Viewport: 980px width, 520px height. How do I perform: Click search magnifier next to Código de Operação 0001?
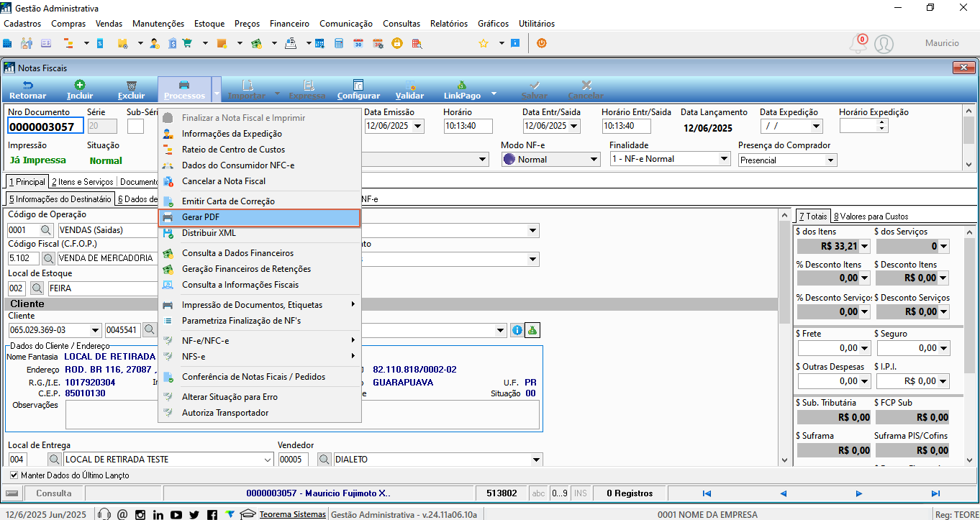46,230
